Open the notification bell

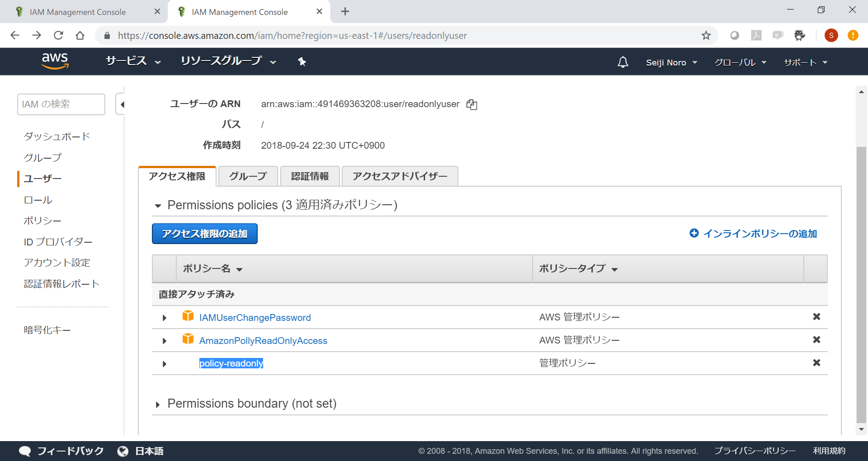tap(623, 62)
